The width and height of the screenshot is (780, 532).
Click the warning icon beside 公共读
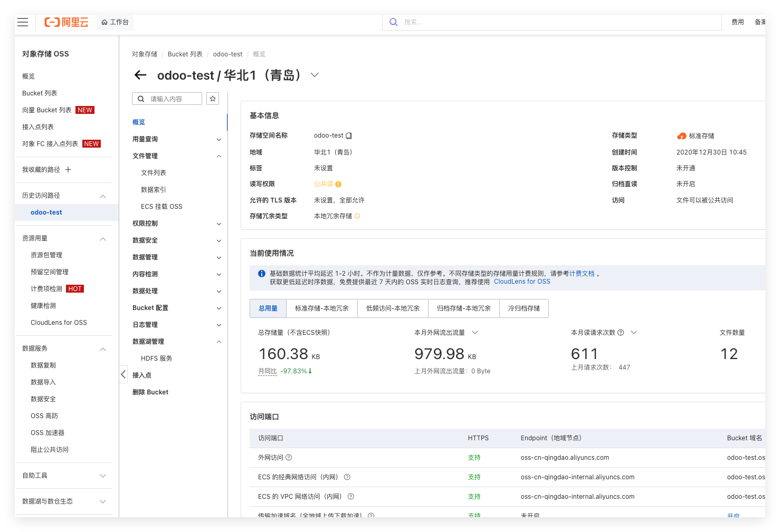coord(338,185)
